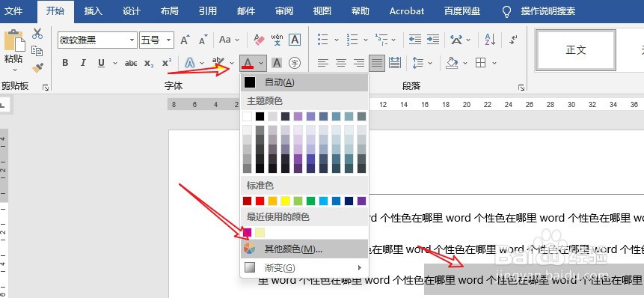Open the Asian layout tool

click(456, 40)
